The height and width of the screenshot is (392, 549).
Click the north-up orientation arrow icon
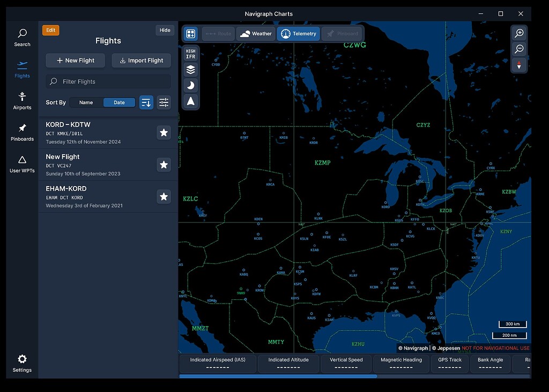(x=190, y=101)
